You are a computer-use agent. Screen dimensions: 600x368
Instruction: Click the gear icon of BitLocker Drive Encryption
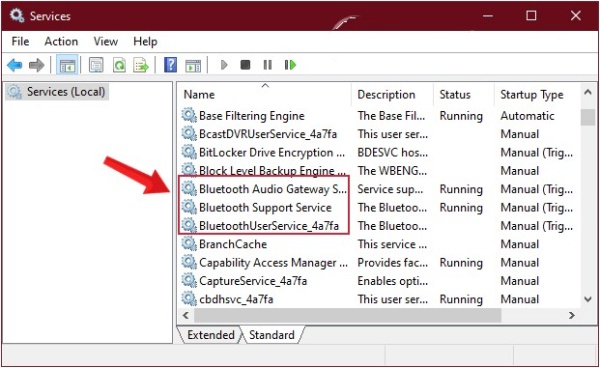[189, 151]
